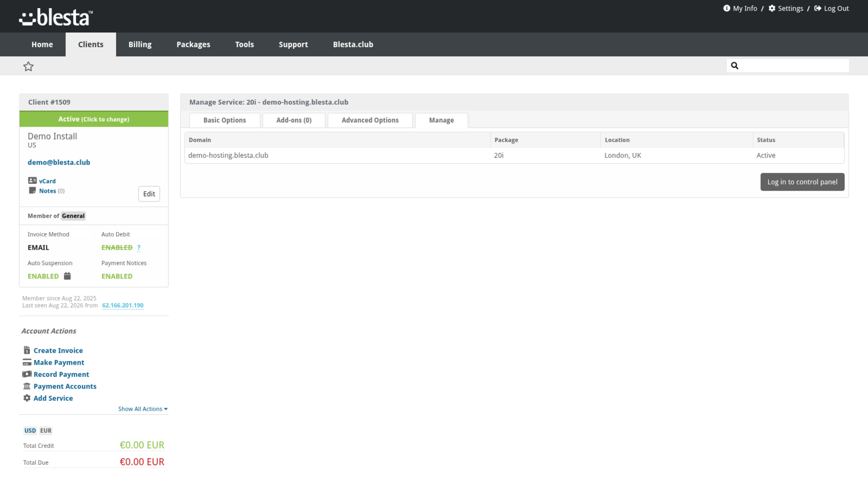This screenshot has width=868, height=488.
Task: Click the Log Out arrow icon
Action: coord(817,8)
